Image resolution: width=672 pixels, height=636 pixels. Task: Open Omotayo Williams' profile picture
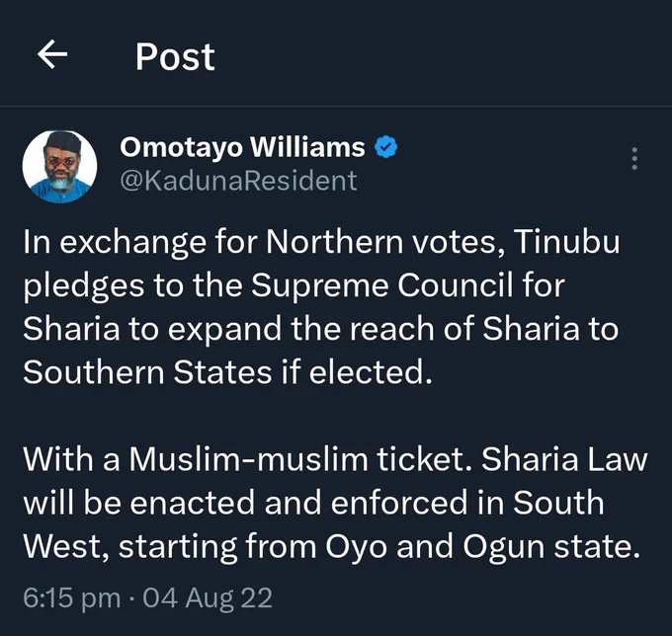(59, 167)
